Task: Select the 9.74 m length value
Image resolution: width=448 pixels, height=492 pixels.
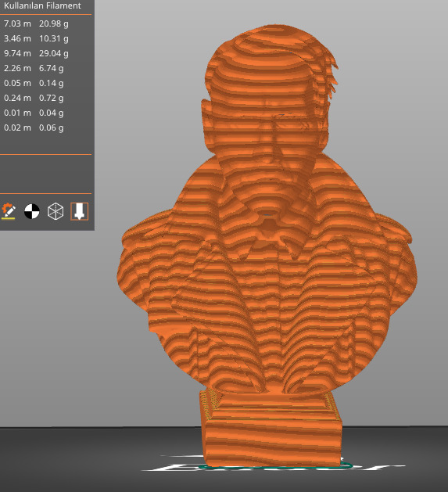Action: pos(17,53)
